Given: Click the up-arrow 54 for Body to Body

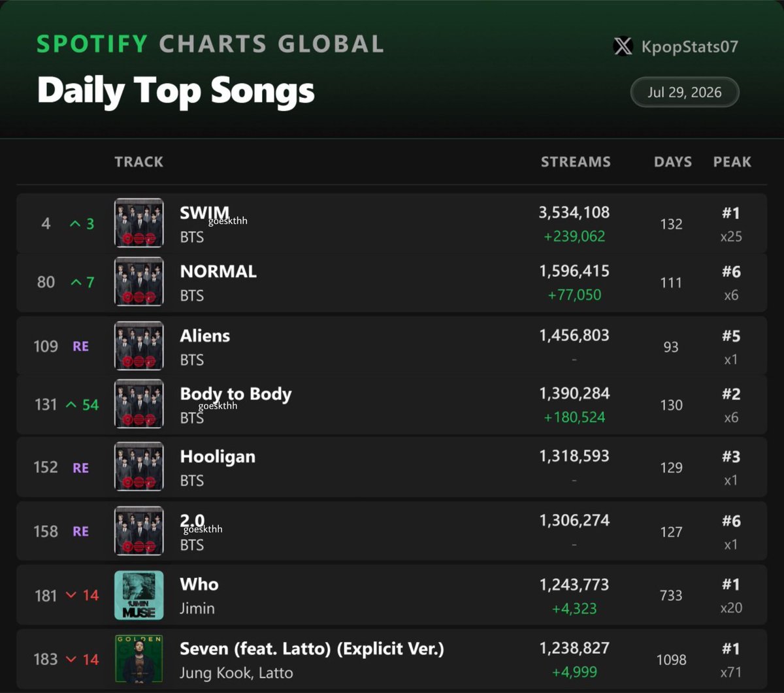Looking at the screenshot, I should [82, 405].
